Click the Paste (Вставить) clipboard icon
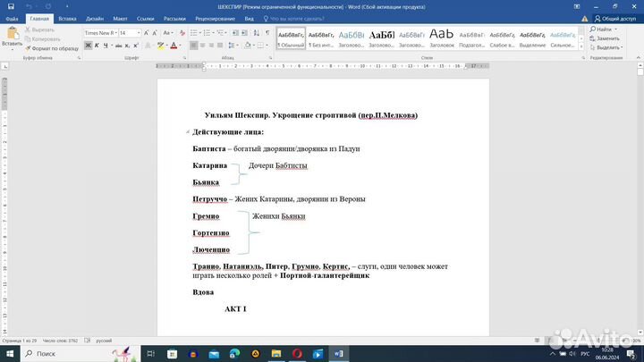Image resolution: width=644 pixels, height=362 pixels. click(12, 34)
